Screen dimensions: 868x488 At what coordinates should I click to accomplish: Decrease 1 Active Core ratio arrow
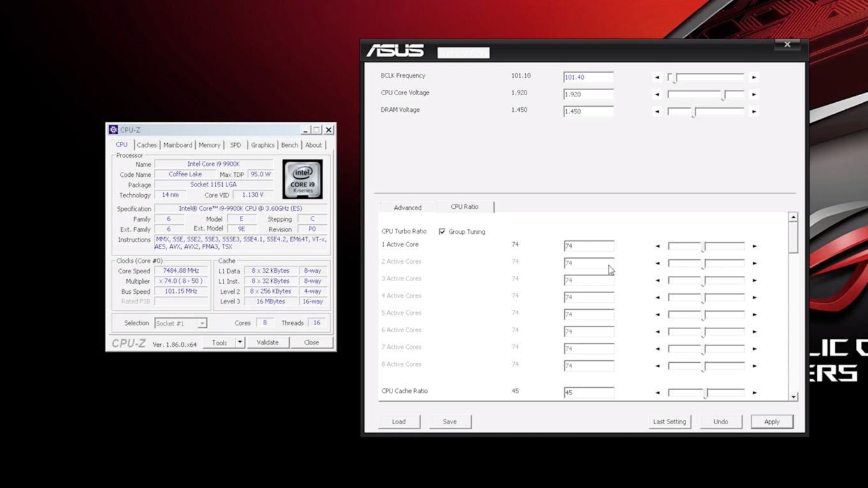pos(657,246)
